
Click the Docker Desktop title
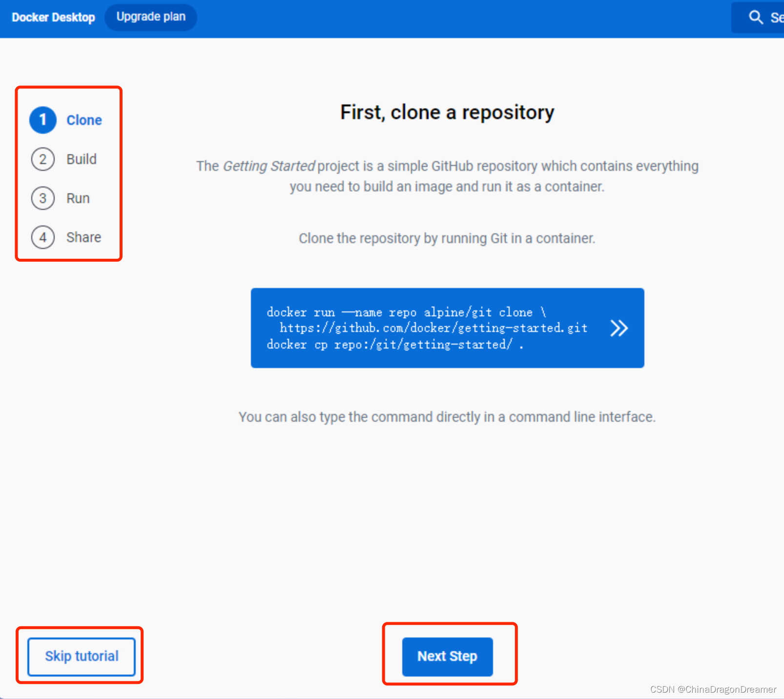tap(53, 18)
